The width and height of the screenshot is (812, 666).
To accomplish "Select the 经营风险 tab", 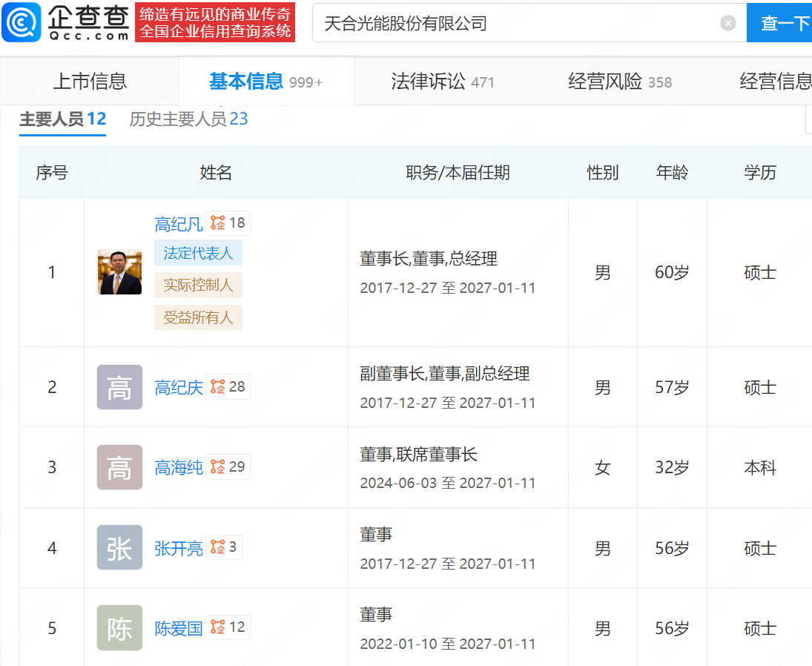I will point(619,82).
